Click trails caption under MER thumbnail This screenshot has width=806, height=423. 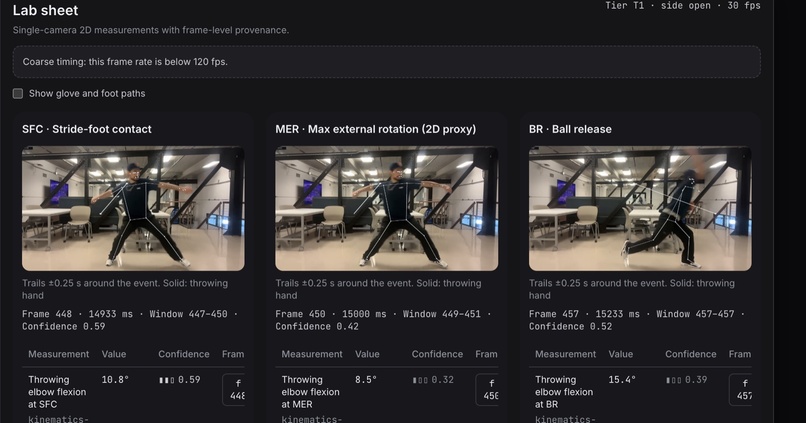(x=378, y=289)
